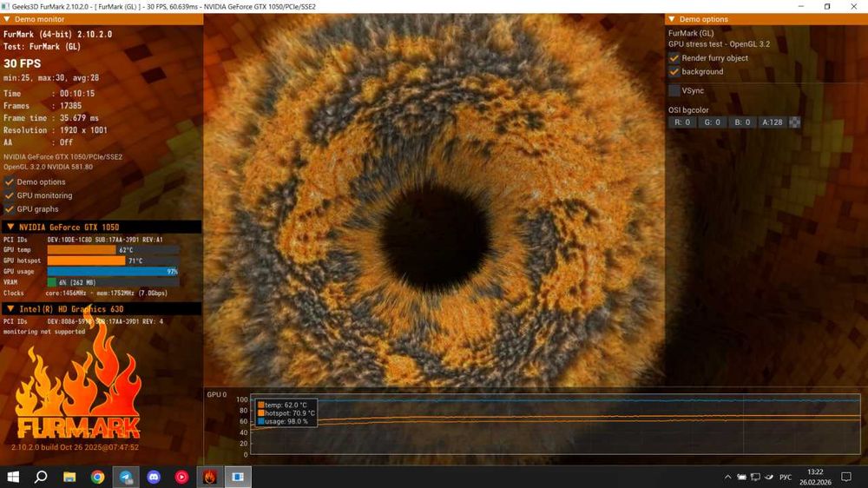Click the GPU temp 62°C bar

(x=113, y=250)
